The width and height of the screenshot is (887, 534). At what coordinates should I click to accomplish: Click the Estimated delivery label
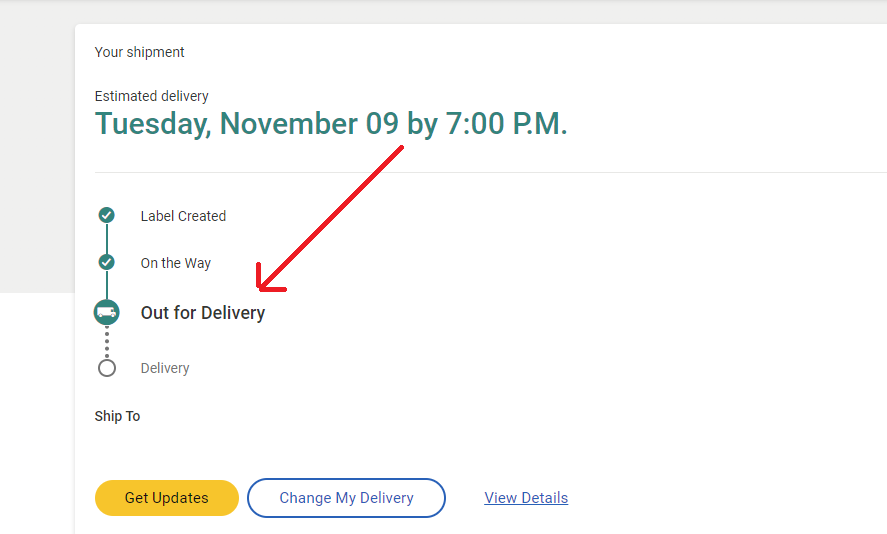coord(152,96)
